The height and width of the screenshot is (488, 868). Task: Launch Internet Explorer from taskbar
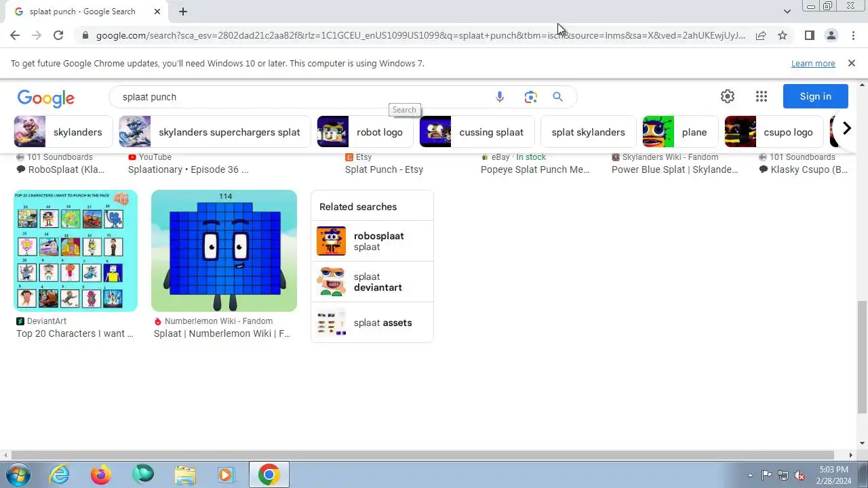tap(60, 475)
